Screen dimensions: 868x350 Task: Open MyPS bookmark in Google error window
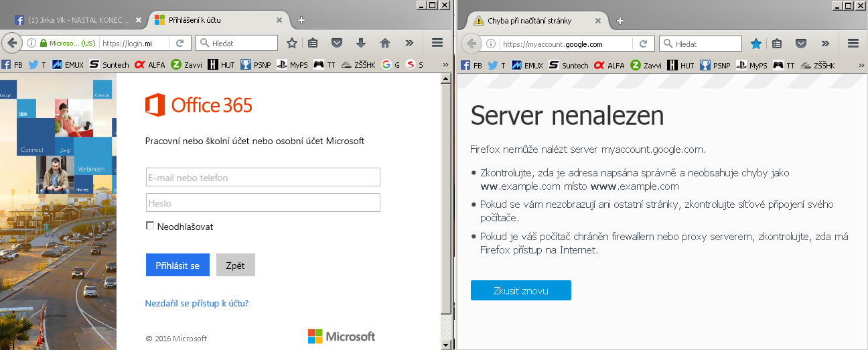(753, 65)
